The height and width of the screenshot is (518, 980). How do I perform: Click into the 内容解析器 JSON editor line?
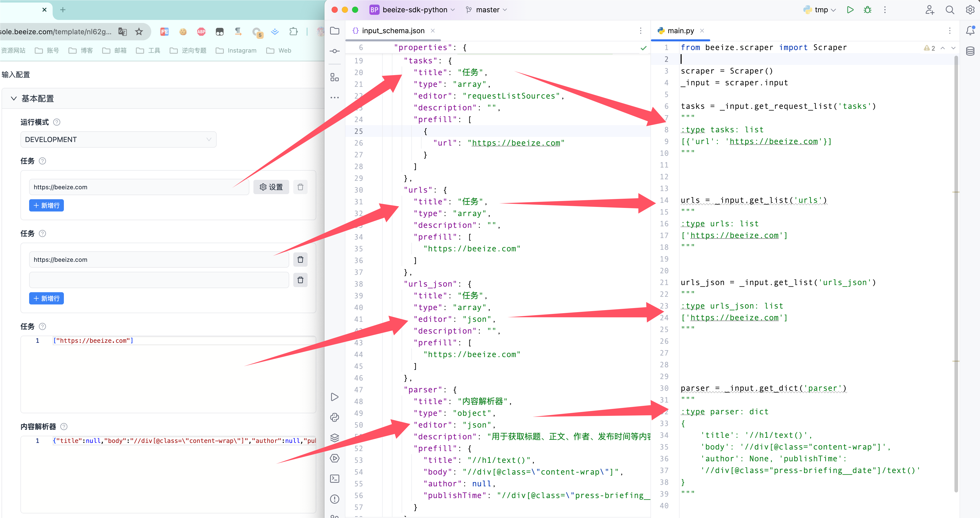tap(184, 441)
